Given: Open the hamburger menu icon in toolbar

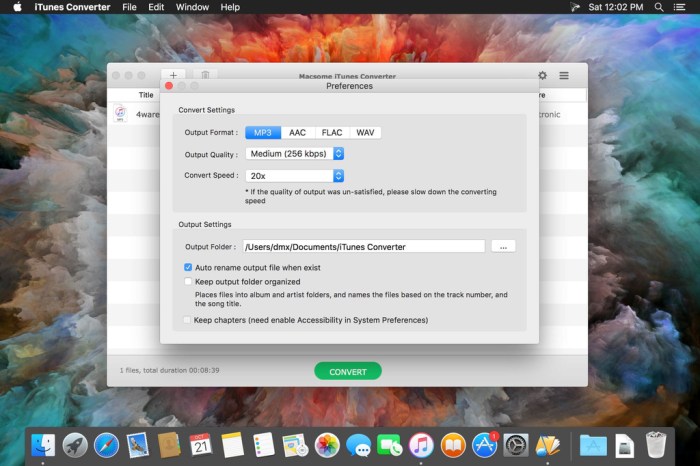Looking at the screenshot, I should (x=564, y=75).
